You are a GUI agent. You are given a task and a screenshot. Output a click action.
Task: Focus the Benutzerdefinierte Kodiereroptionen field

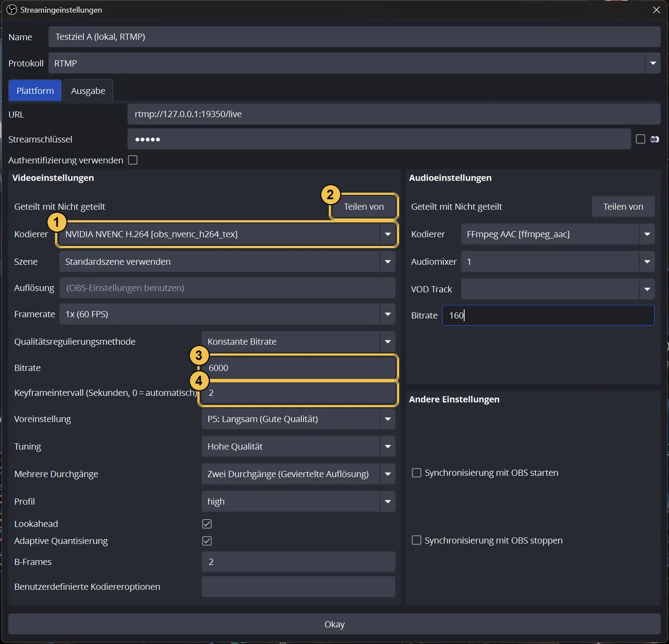tap(298, 587)
